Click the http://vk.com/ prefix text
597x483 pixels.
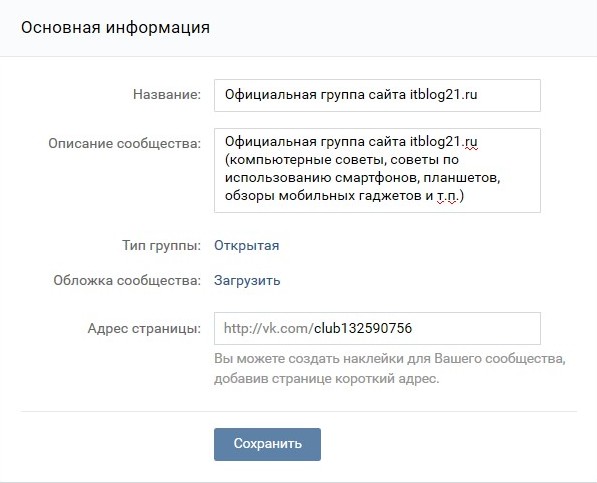pos(268,328)
